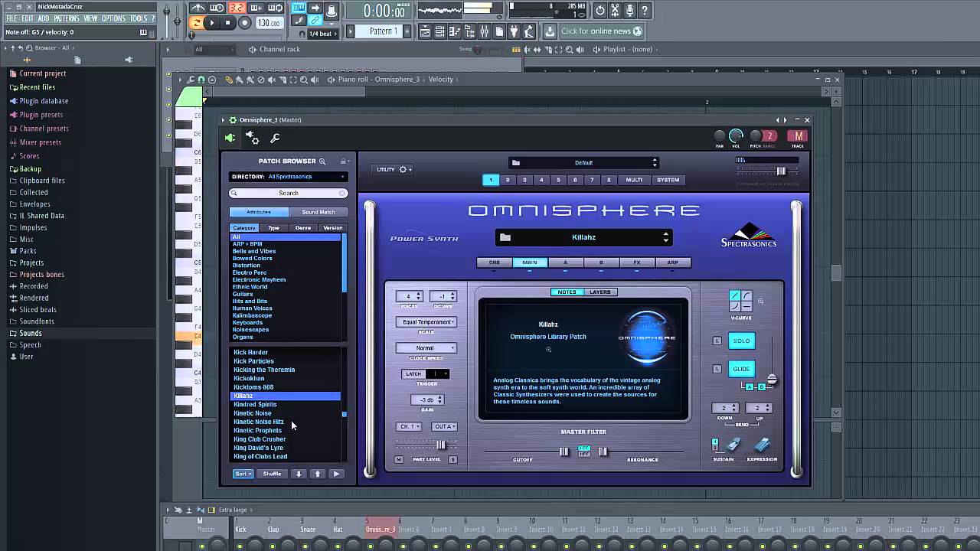Open the OPTIONS menu
The image size is (980, 551).
113,18
